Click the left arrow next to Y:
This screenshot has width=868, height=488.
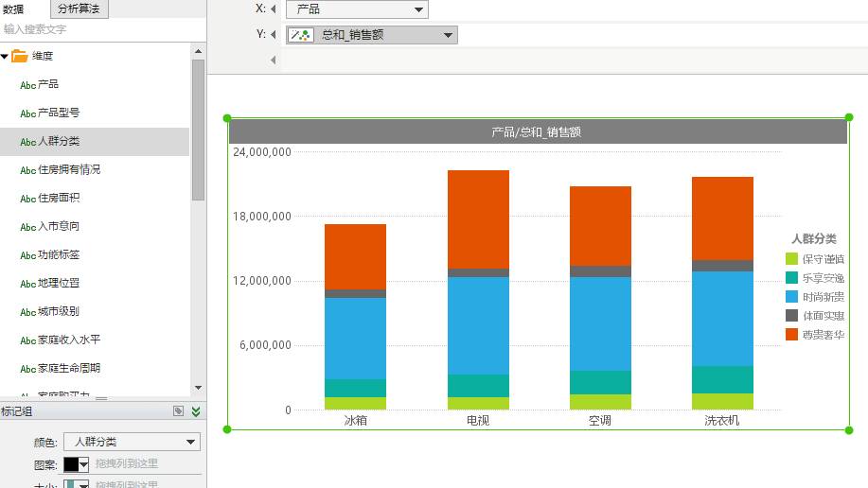pos(274,35)
